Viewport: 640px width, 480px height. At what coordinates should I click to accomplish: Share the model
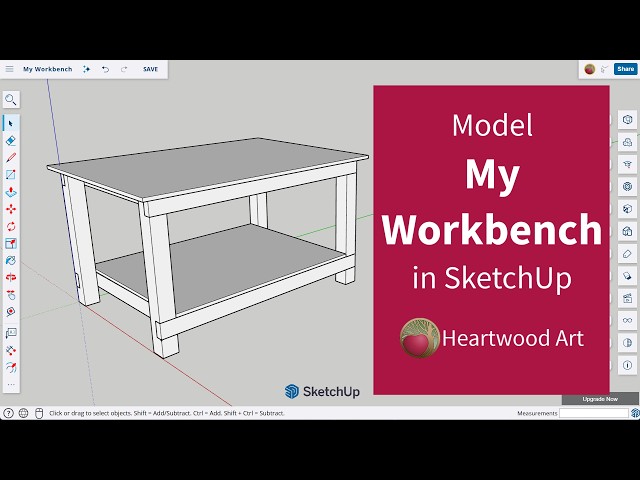pos(625,69)
